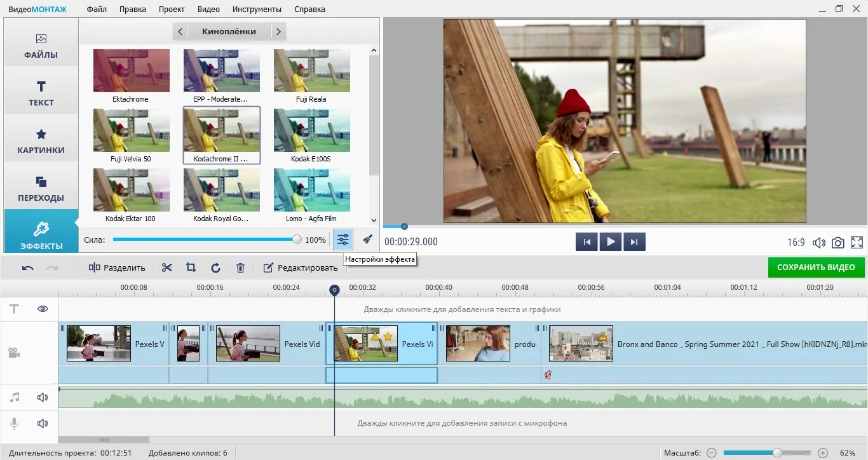This screenshot has height=460, width=868.
Task: Click the preview seek bar handle
Action: [404, 226]
